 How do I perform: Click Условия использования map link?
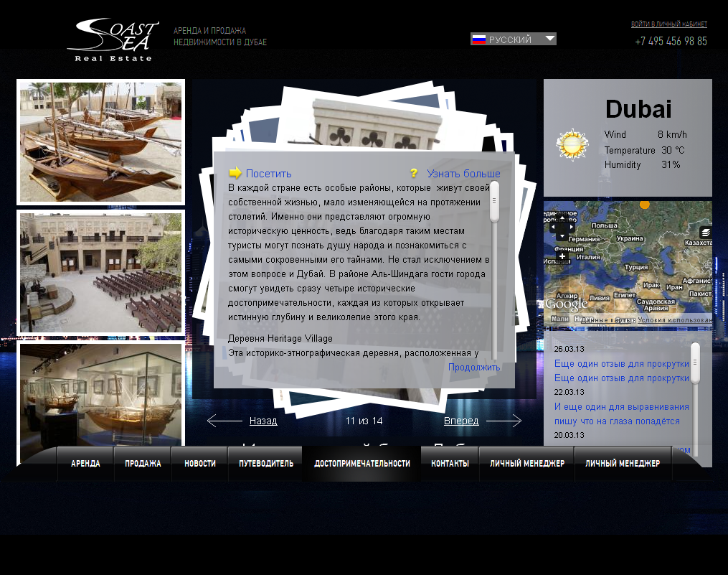(675, 320)
